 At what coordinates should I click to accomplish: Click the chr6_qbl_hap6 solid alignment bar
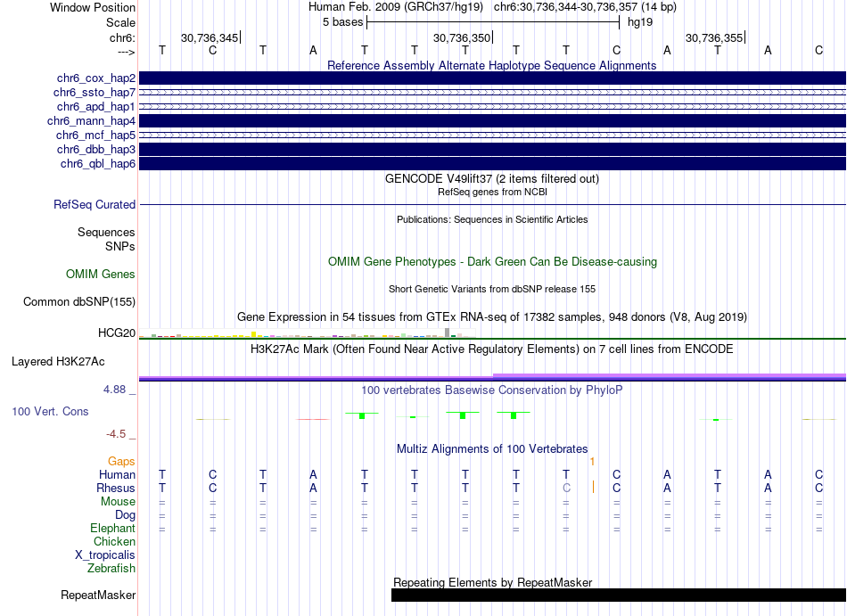click(492, 163)
